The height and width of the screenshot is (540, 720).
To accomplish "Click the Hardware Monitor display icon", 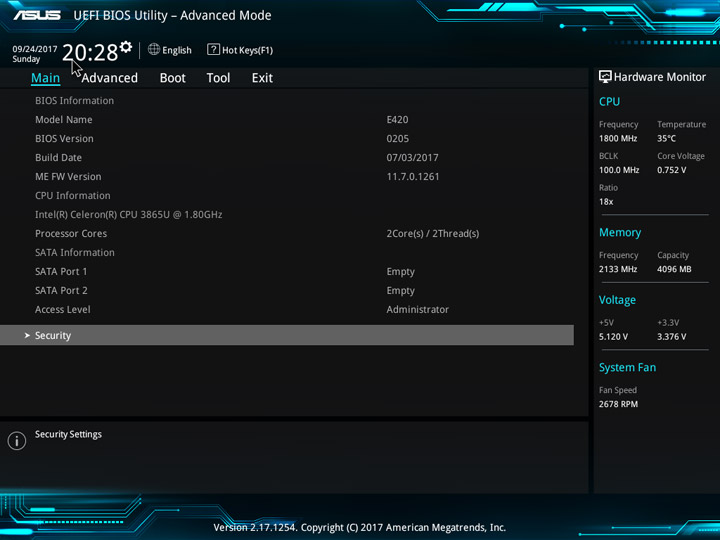I will (605, 77).
